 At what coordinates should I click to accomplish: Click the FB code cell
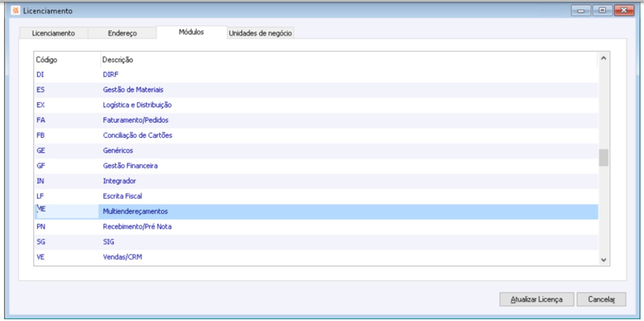point(66,136)
